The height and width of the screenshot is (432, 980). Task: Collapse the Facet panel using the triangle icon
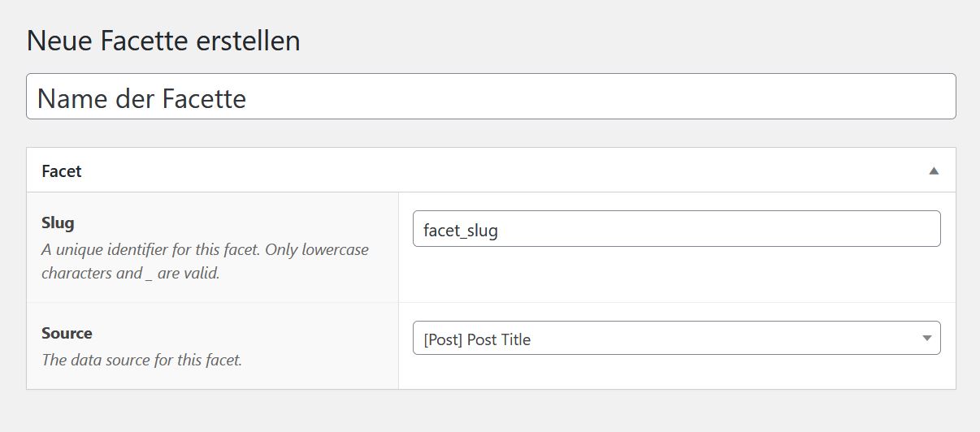tap(934, 171)
